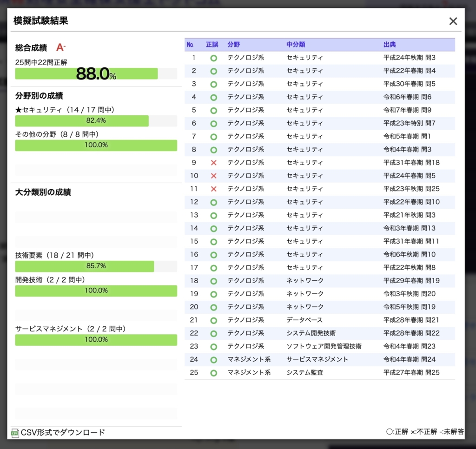Viewport: 476px width, 449px height.
Task: Click the green circle for question 1
Action: [213, 58]
